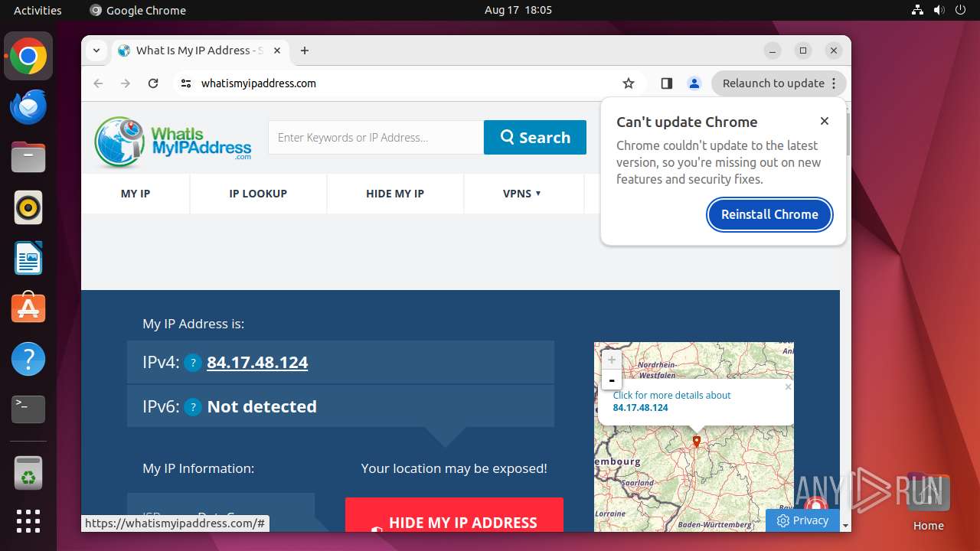Screen dimensions: 980x551
Task: Open the Chrome profile menu
Action: 694,83
